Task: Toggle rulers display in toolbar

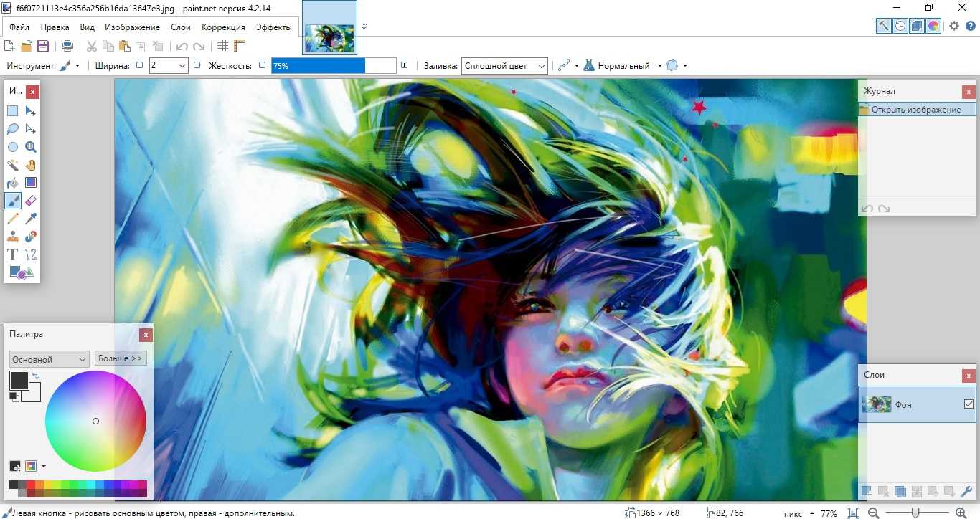Action: point(240,46)
